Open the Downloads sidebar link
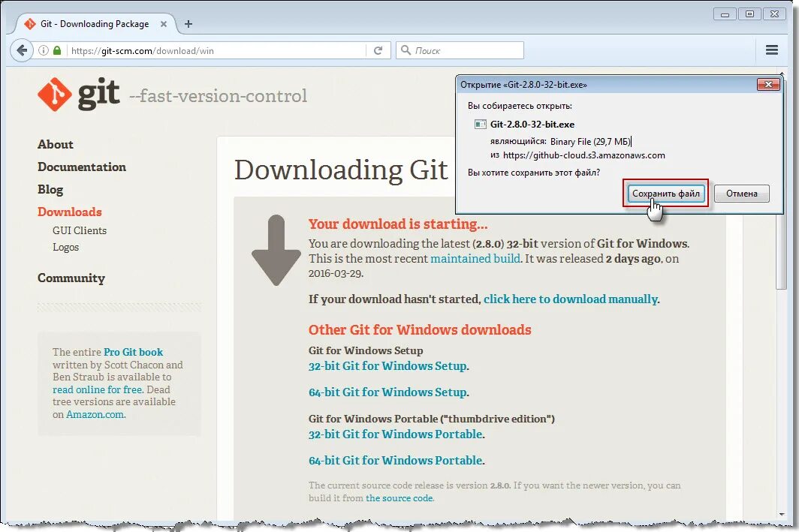Image resolution: width=799 pixels, height=532 pixels. click(x=69, y=212)
